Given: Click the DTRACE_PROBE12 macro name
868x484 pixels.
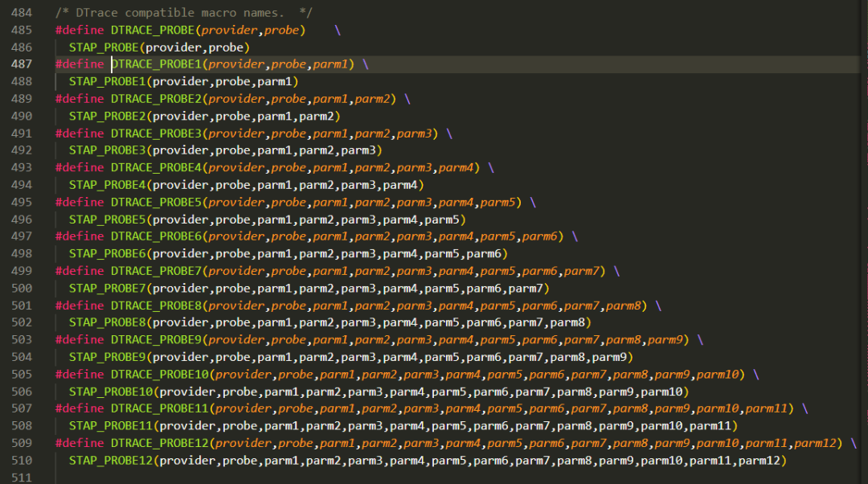Looking at the screenshot, I should point(160,443).
